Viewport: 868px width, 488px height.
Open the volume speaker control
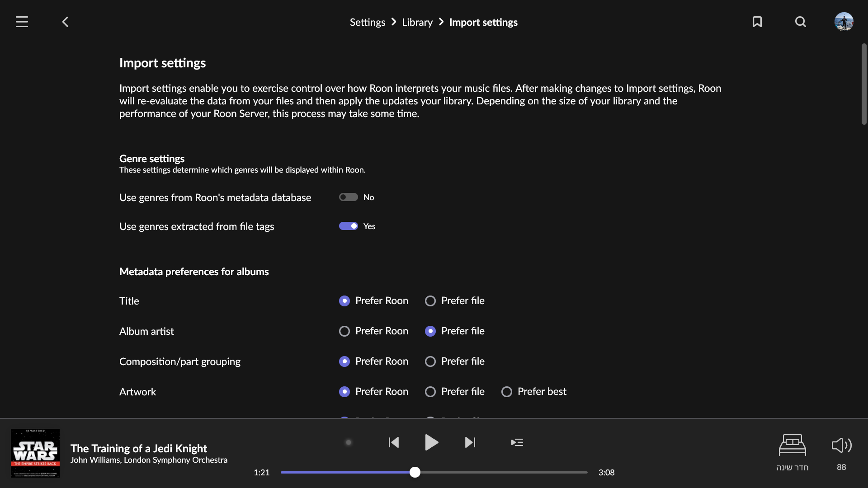[841, 445]
